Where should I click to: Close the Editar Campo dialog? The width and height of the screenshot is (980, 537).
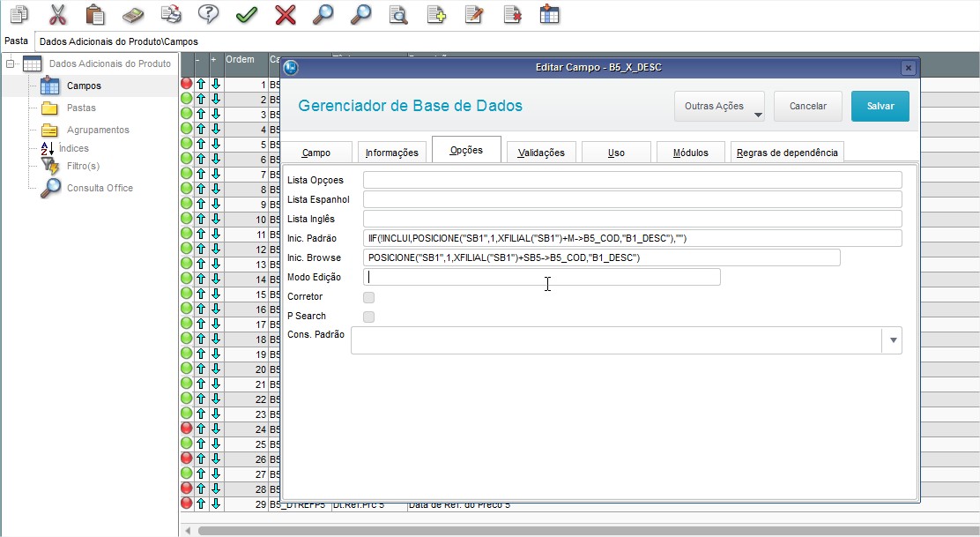pyautogui.click(x=908, y=68)
